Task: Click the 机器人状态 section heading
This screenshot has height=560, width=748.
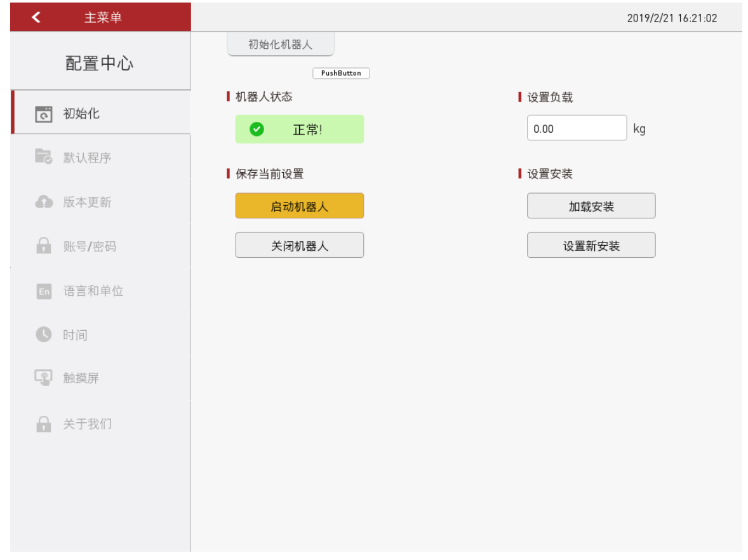Action: click(264, 97)
